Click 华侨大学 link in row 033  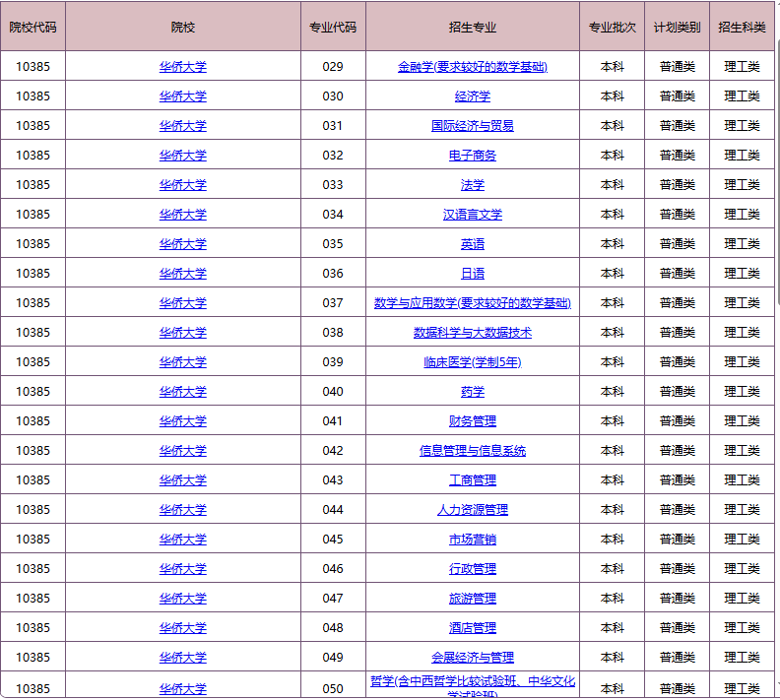[182, 185]
